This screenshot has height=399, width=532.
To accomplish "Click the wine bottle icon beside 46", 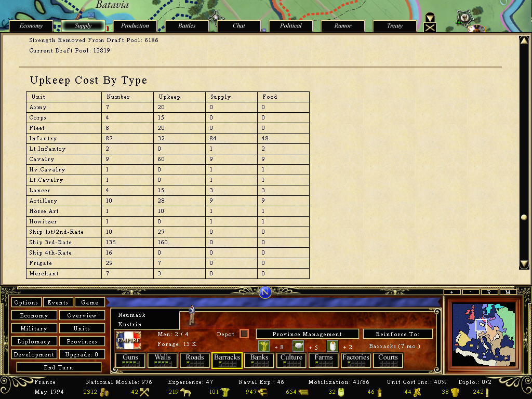I will tap(379, 392).
